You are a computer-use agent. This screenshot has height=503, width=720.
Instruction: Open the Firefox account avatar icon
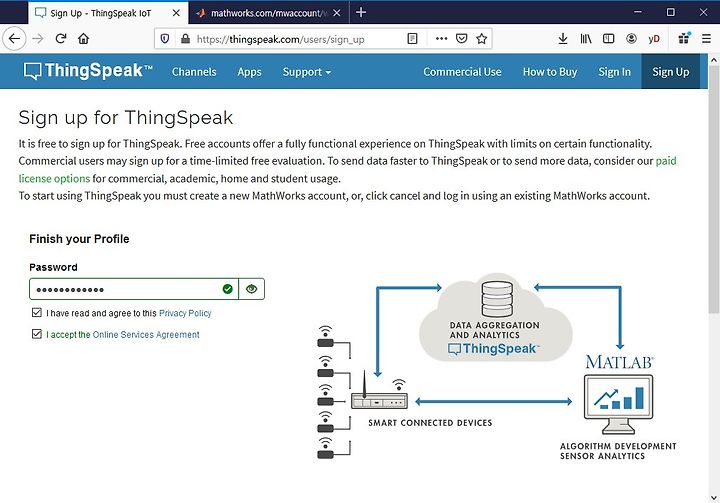(631, 39)
